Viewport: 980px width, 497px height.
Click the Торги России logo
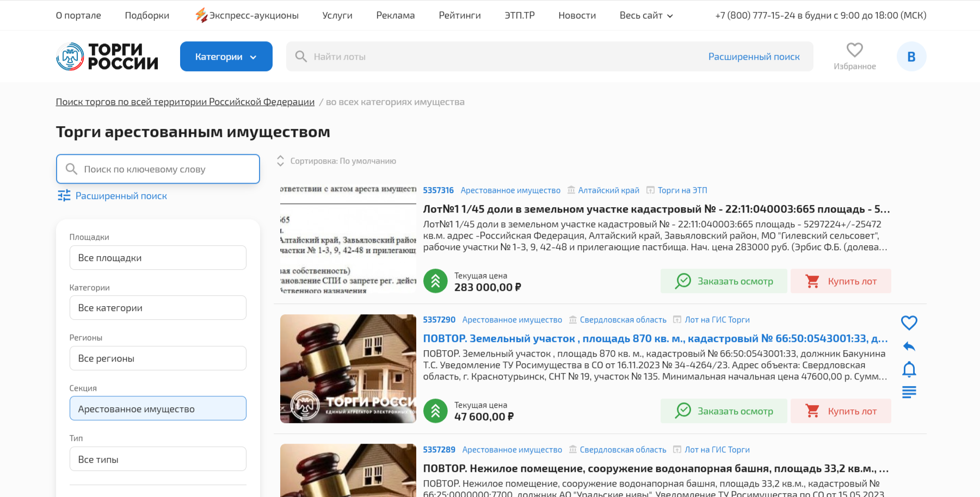coord(107,57)
